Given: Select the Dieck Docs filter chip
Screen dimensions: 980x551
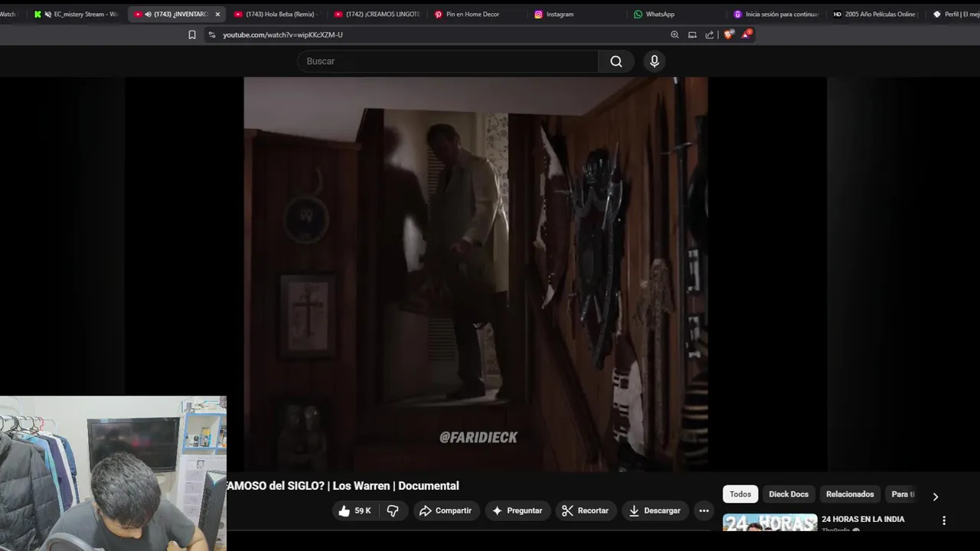Looking at the screenshot, I should point(789,494).
